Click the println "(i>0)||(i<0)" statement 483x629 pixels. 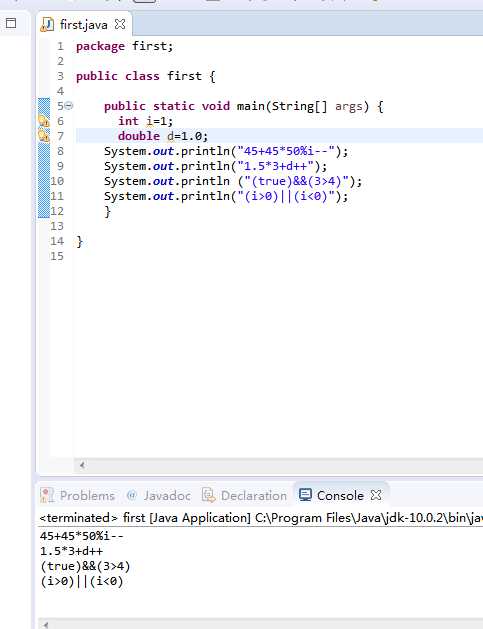pyautogui.click(x=226, y=196)
